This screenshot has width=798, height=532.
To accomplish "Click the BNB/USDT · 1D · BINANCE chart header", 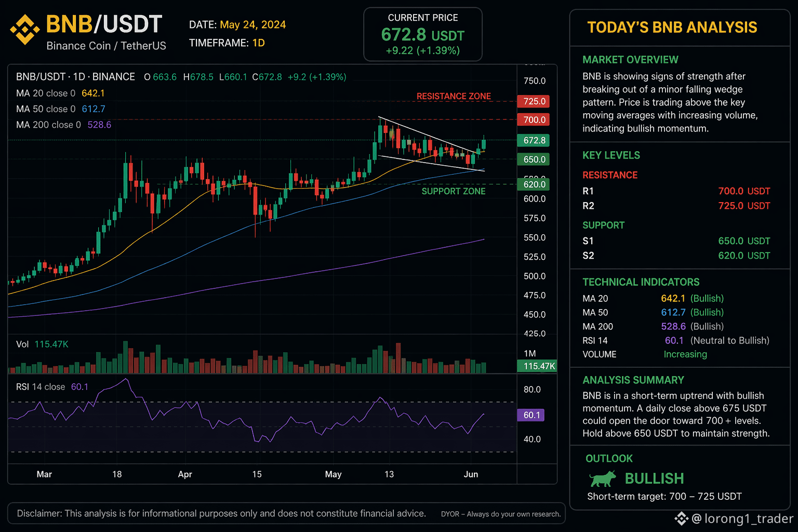I will coord(75,77).
